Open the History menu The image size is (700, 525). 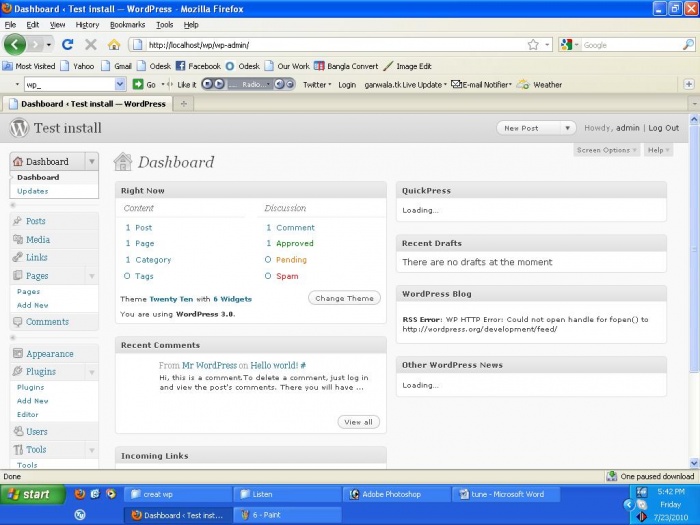(x=87, y=25)
